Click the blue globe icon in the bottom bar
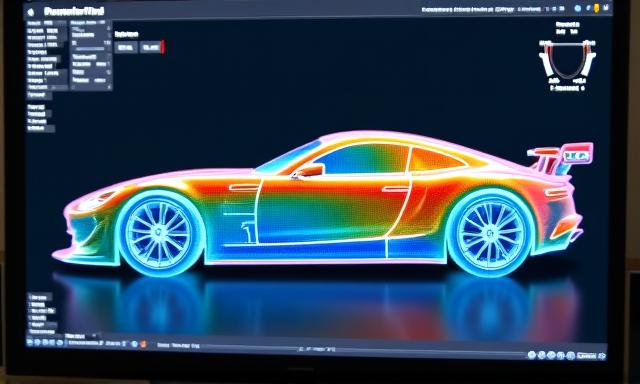The image size is (640, 384). [134, 344]
